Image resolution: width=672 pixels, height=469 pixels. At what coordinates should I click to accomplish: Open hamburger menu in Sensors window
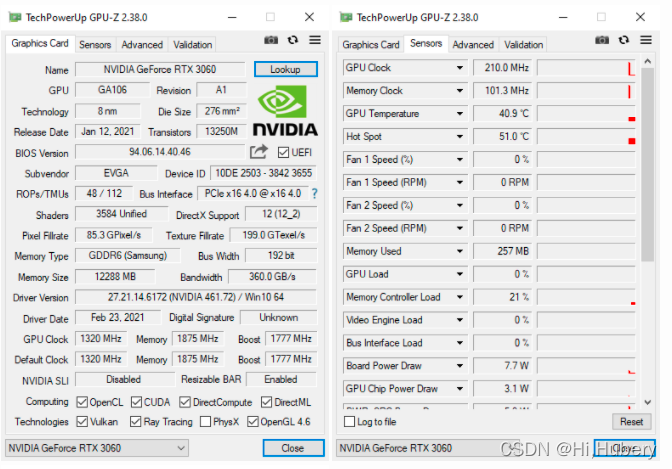646,40
